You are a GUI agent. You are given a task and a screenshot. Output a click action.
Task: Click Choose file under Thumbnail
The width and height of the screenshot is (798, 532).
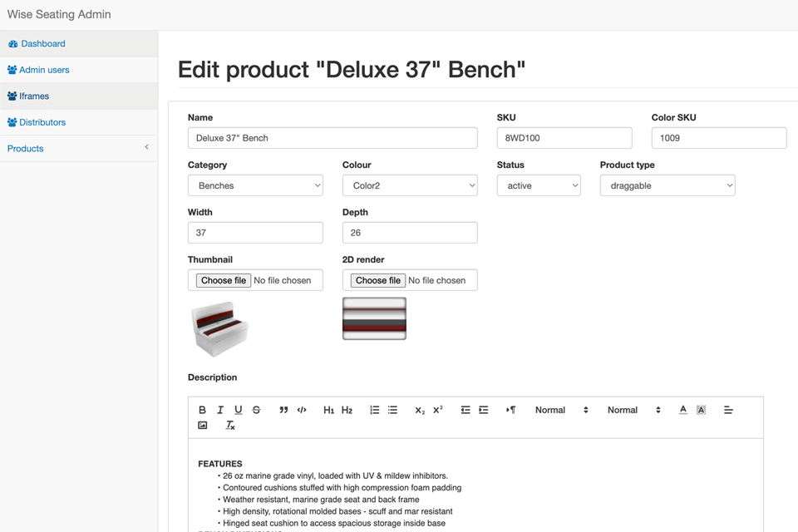click(x=224, y=280)
